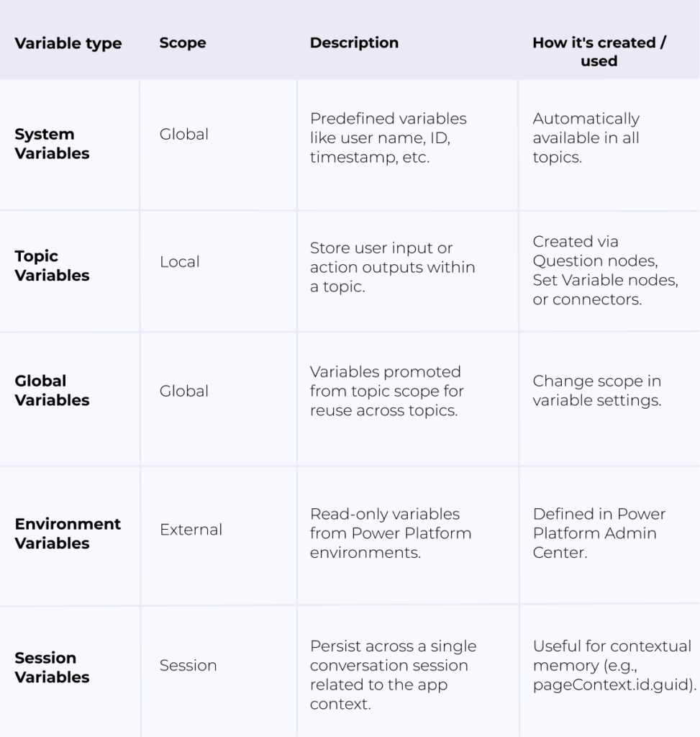Select the "Persist across a single conversation session" text

point(393,675)
